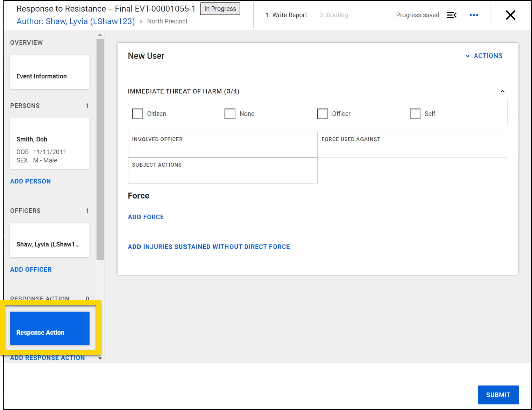Click the report queue icon beside Progress saved
Viewport: 532px width, 410px height.
pyautogui.click(x=452, y=15)
